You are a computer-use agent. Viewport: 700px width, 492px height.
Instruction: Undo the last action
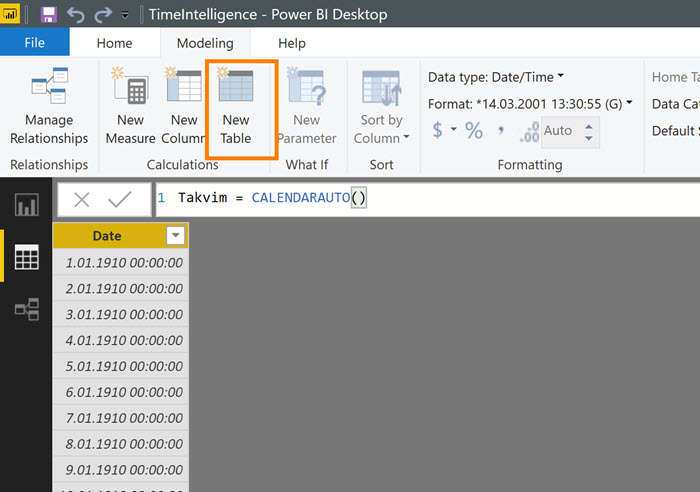[x=75, y=15]
